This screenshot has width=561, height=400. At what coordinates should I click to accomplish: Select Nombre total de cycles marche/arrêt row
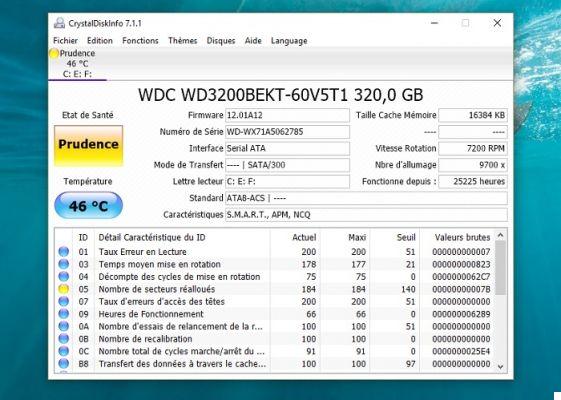point(275,351)
